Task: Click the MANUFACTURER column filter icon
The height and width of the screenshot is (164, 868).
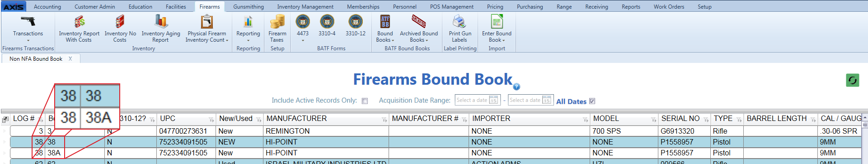Action: pyautogui.click(x=384, y=120)
